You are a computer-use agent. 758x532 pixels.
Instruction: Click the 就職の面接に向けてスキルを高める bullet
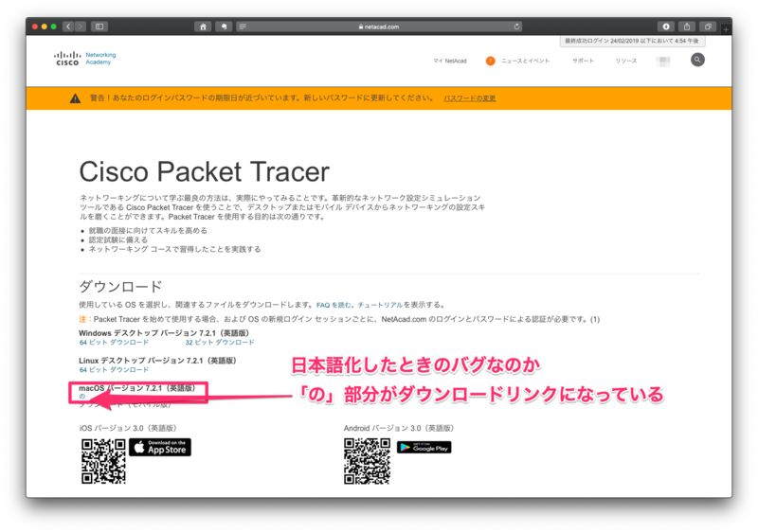point(148,231)
